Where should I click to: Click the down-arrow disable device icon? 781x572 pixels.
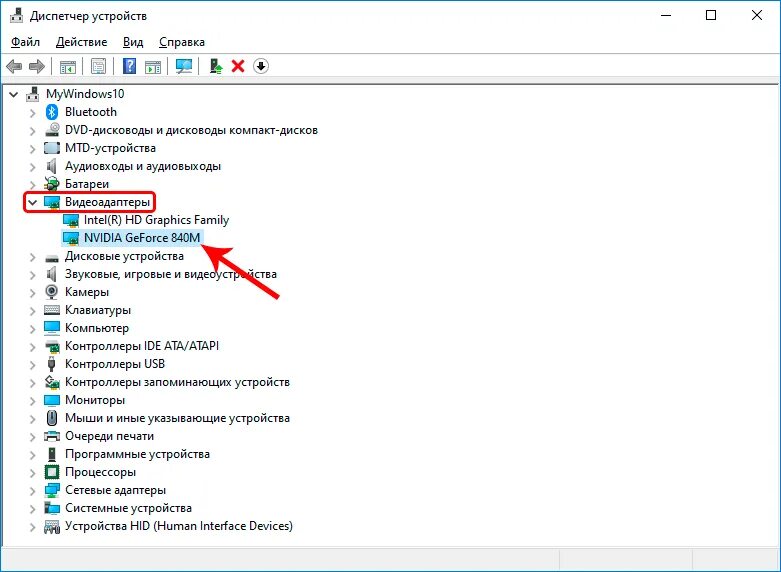tap(261, 66)
